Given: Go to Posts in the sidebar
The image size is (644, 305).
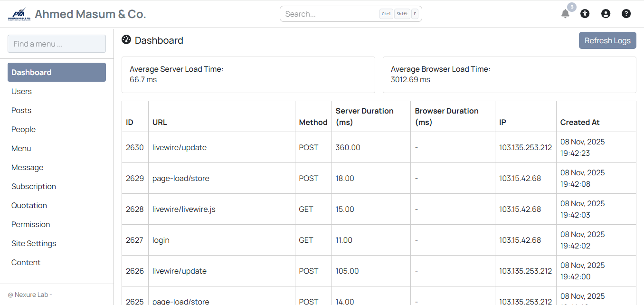Looking at the screenshot, I should [x=21, y=110].
